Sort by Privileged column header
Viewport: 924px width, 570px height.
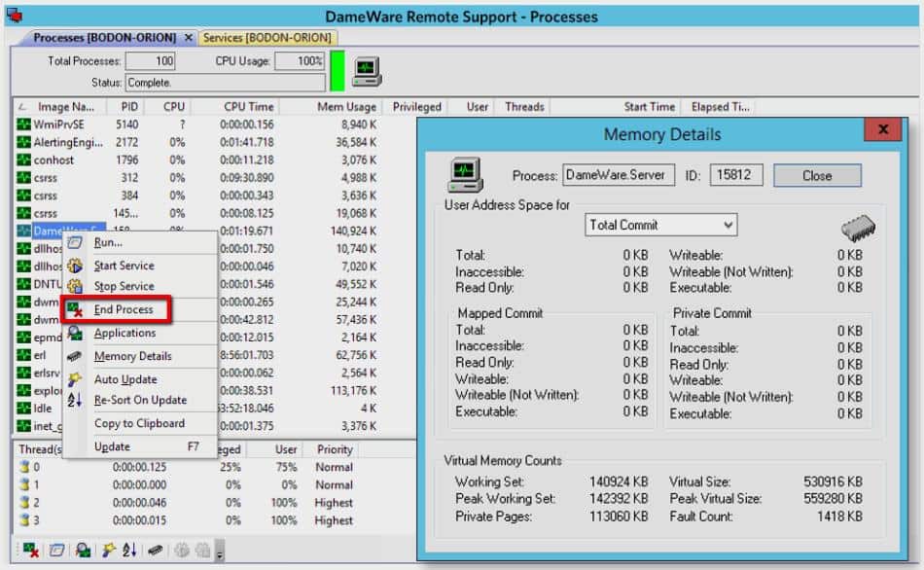point(416,107)
